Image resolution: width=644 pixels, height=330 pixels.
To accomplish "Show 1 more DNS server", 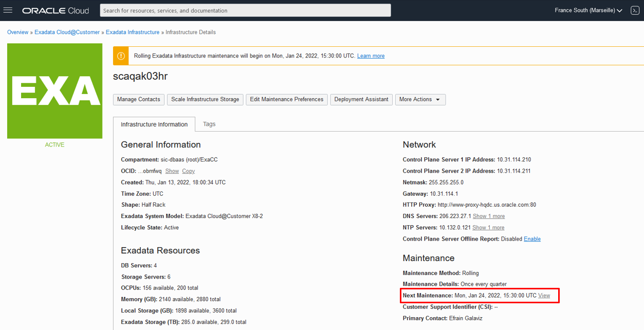I will click(489, 216).
